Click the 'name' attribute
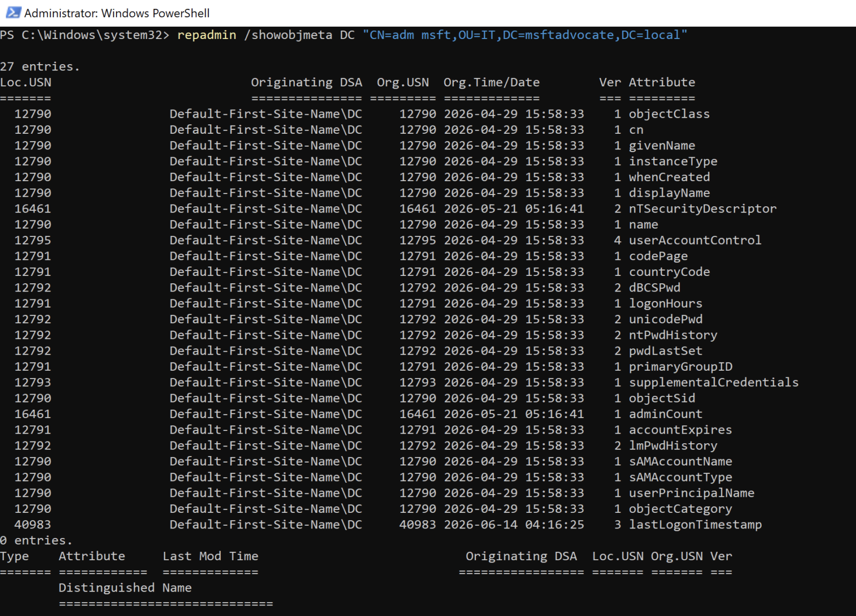Image resolution: width=856 pixels, height=616 pixels. [x=644, y=225]
